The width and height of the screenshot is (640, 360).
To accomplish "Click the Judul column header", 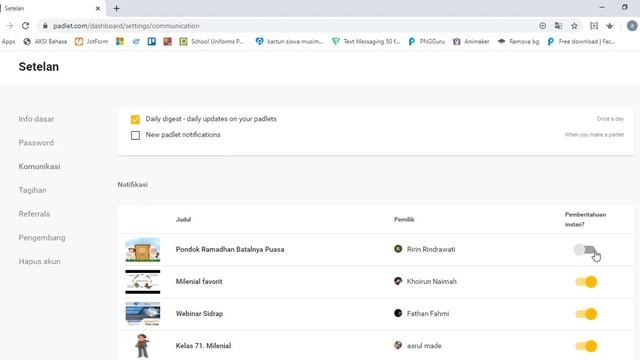I will point(183,220).
